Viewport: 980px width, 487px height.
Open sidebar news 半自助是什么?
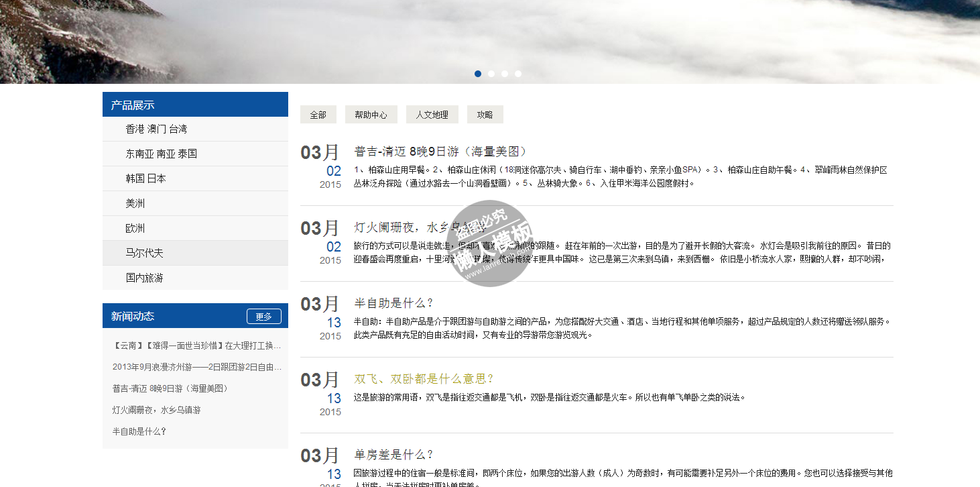pos(139,431)
